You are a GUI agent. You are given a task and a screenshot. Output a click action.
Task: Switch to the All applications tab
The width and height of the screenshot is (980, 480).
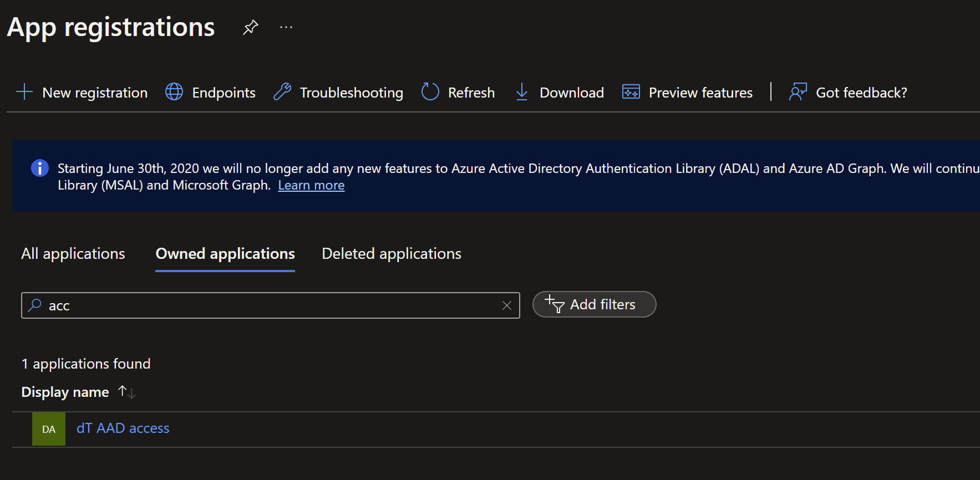pos(73,254)
